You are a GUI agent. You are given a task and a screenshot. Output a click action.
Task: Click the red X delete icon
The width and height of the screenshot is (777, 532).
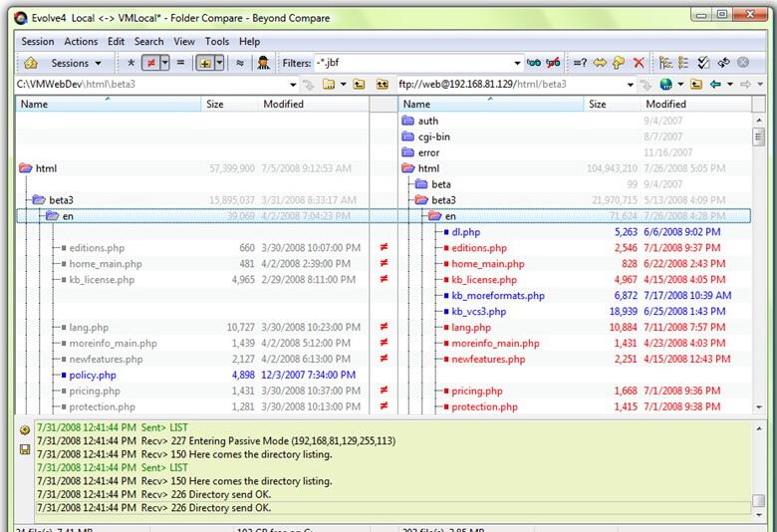[639, 63]
